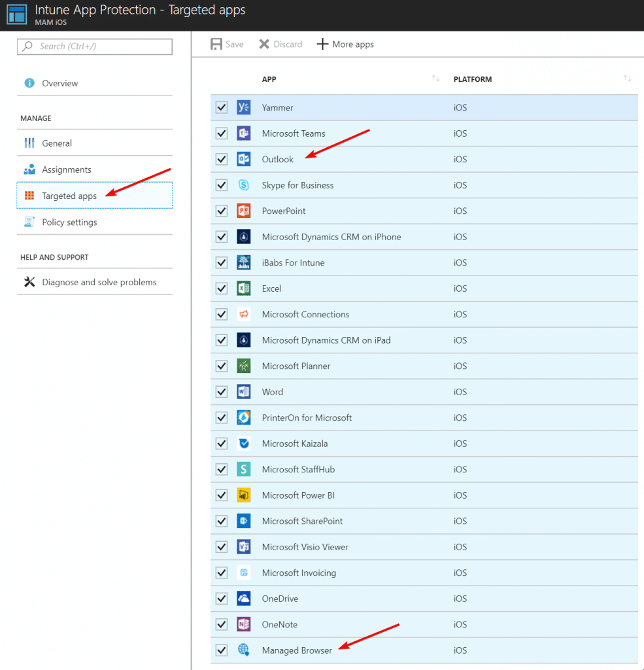Sort by the APP column arrows

click(x=435, y=79)
